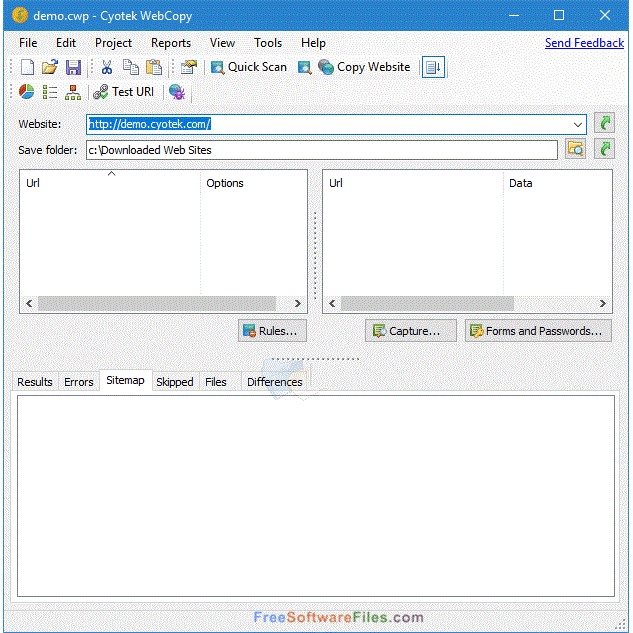Click the Data column header

(557, 183)
